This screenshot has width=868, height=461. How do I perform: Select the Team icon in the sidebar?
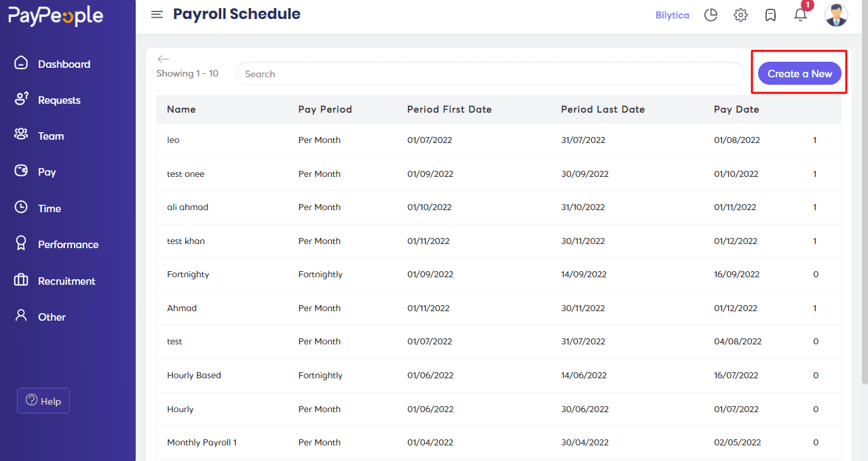coord(20,136)
